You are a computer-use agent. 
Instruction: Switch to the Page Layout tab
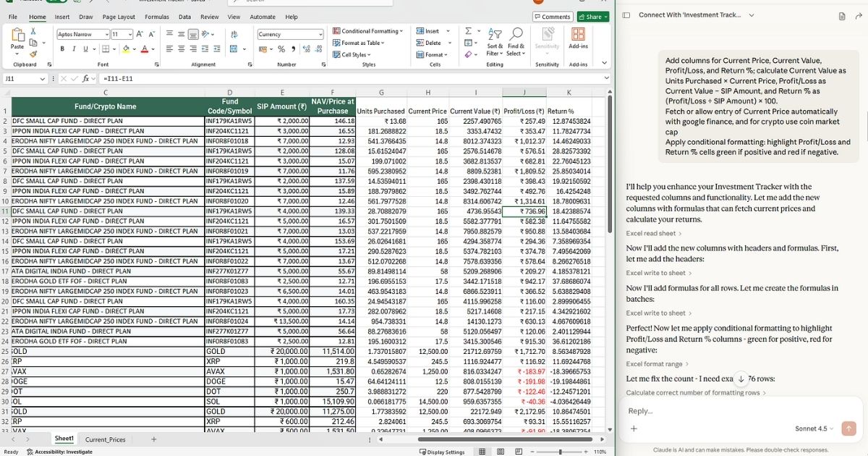[119, 17]
